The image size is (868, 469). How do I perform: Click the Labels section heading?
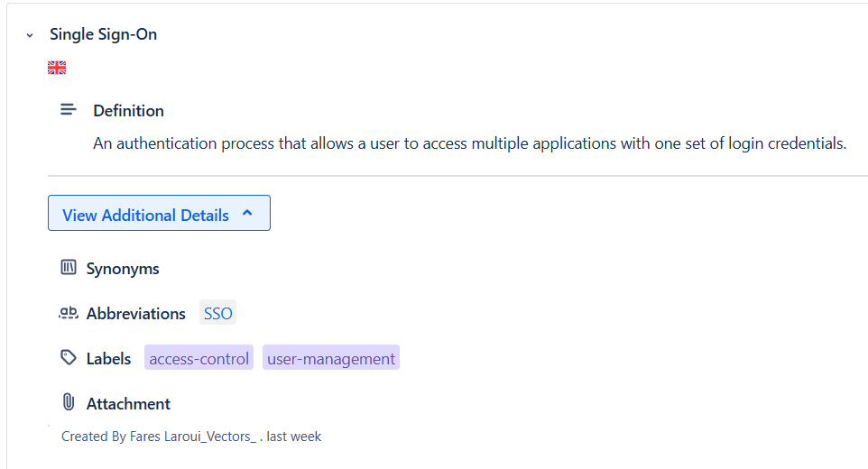(108, 359)
